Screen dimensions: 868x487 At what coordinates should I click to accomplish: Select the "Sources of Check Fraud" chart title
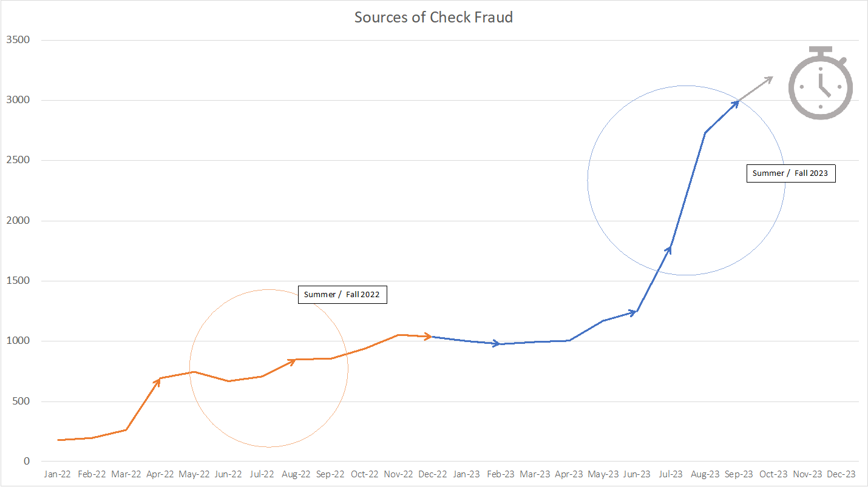pyautogui.click(x=433, y=17)
